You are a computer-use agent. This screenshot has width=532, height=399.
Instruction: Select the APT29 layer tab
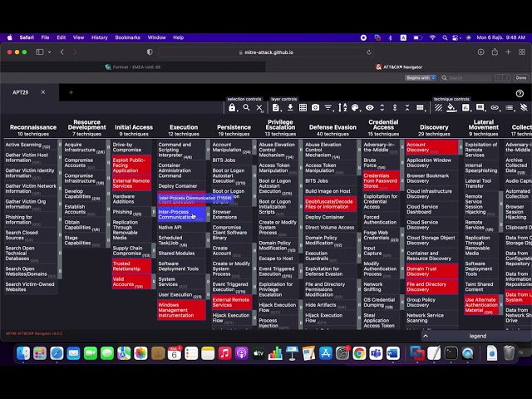(20, 92)
